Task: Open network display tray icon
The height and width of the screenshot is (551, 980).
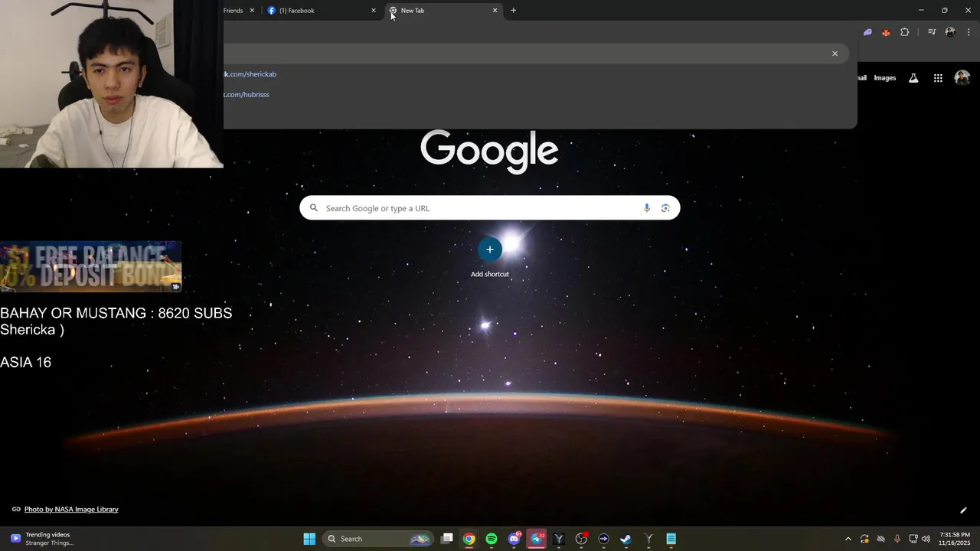Action: (x=913, y=539)
